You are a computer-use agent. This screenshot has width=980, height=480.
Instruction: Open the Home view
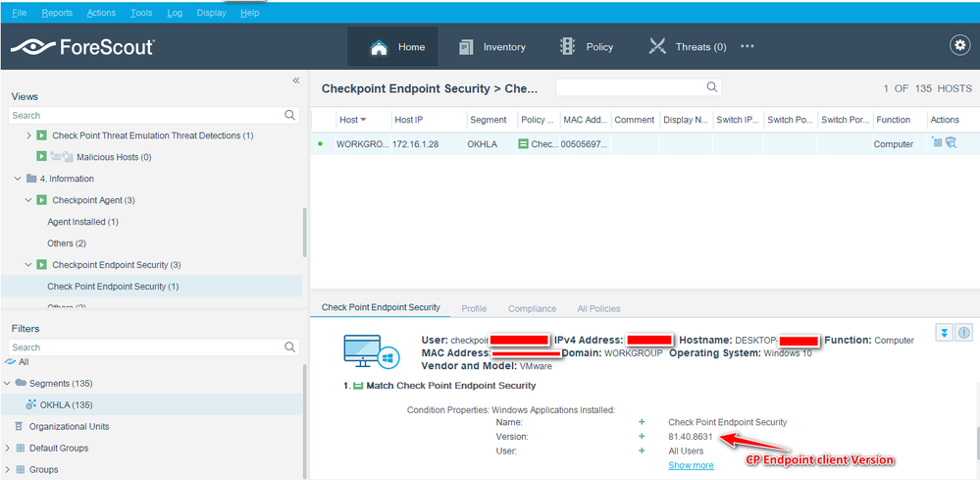pyautogui.click(x=392, y=47)
